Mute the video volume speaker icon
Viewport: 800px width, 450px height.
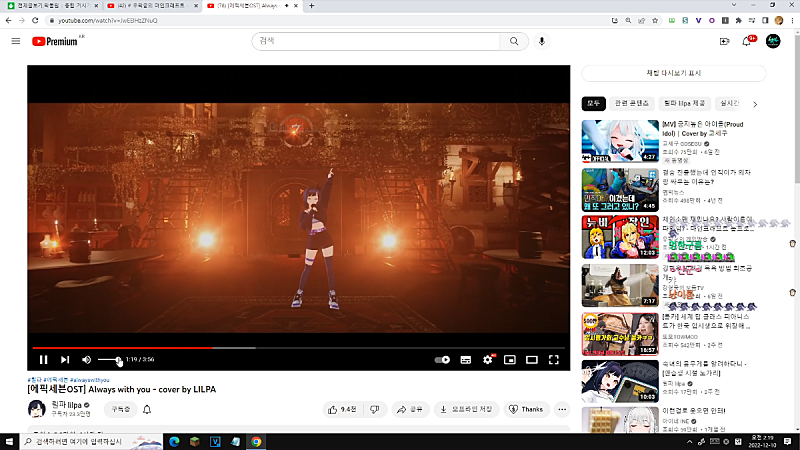click(86, 360)
